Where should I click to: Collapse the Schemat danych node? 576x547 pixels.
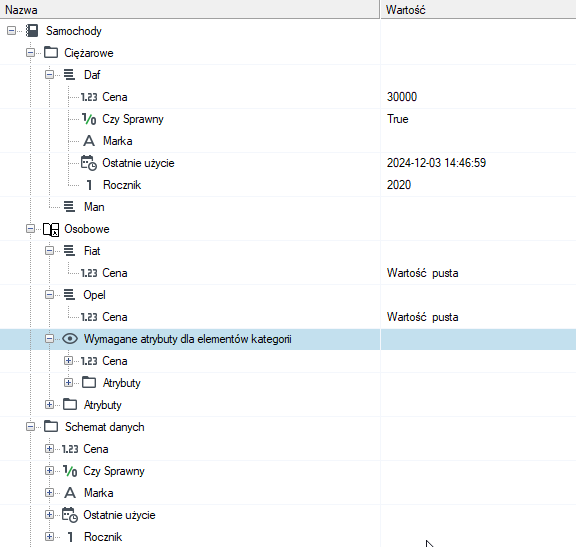(30, 427)
